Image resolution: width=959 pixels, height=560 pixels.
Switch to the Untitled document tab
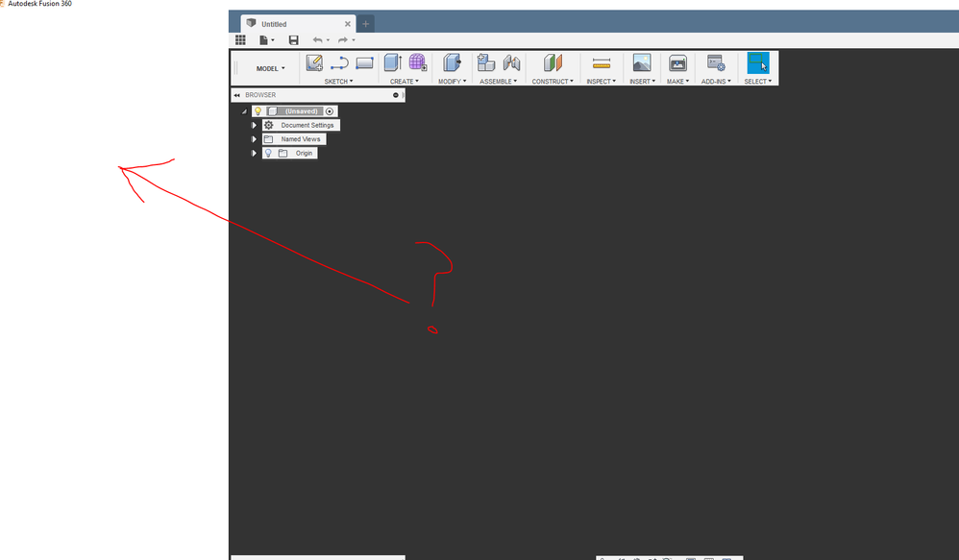click(298, 24)
